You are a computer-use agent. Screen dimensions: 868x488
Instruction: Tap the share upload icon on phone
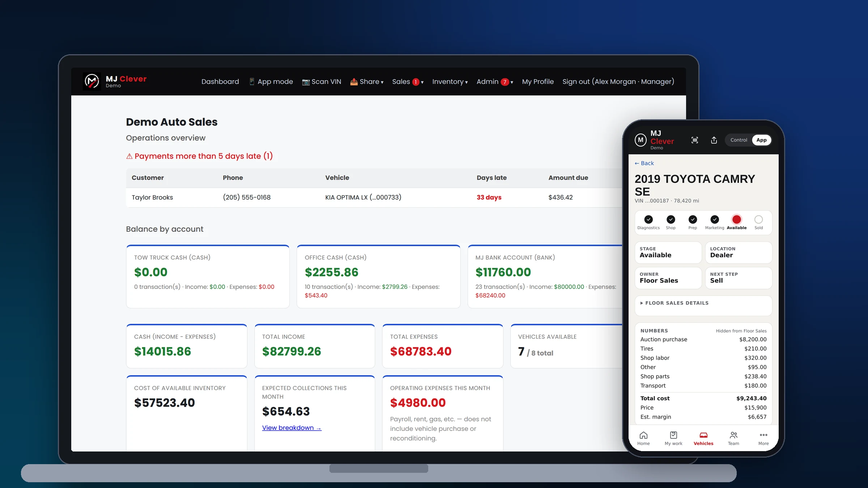coord(714,140)
